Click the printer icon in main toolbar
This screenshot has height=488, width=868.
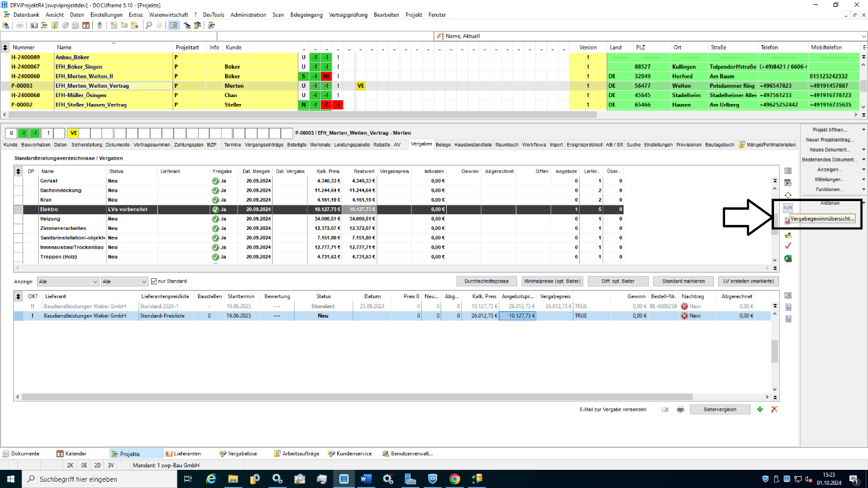19,26
